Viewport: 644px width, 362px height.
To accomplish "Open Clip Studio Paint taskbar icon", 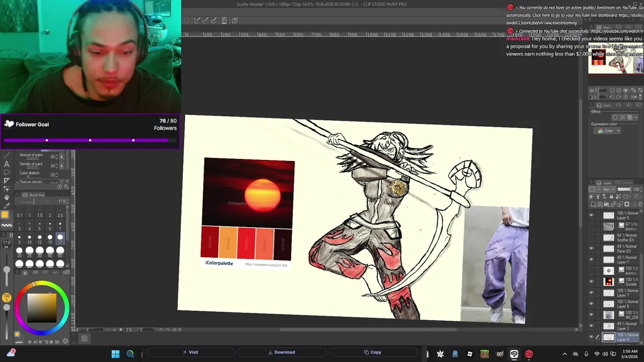I will [514, 354].
